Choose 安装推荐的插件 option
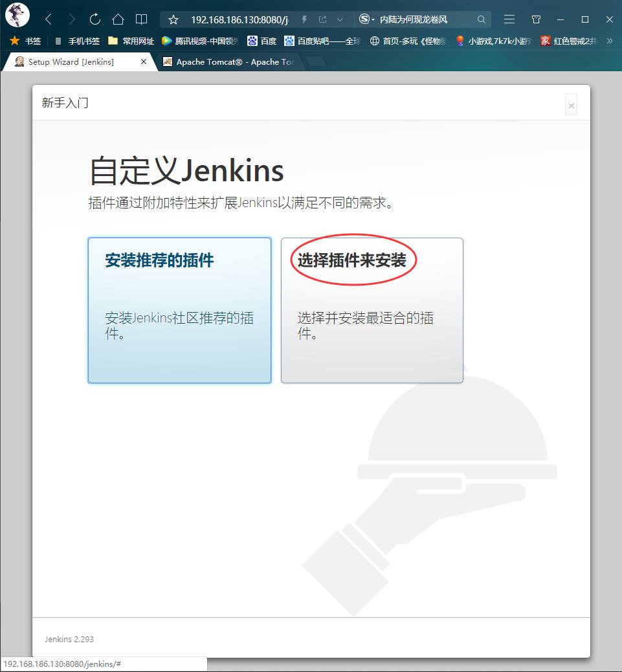Viewport: 622px width, 672px height. pyautogui.click(x=179, y=310)
